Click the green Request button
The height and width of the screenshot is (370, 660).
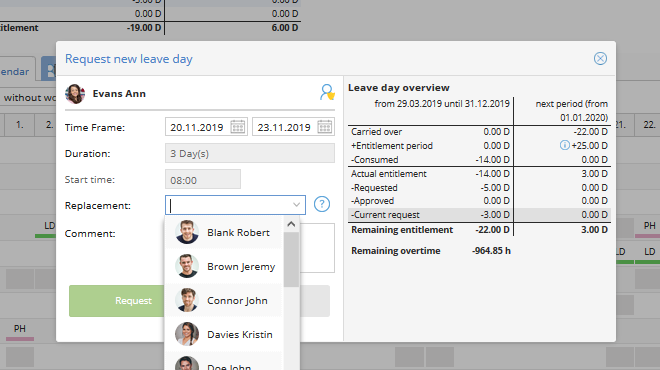coord(117,301)
